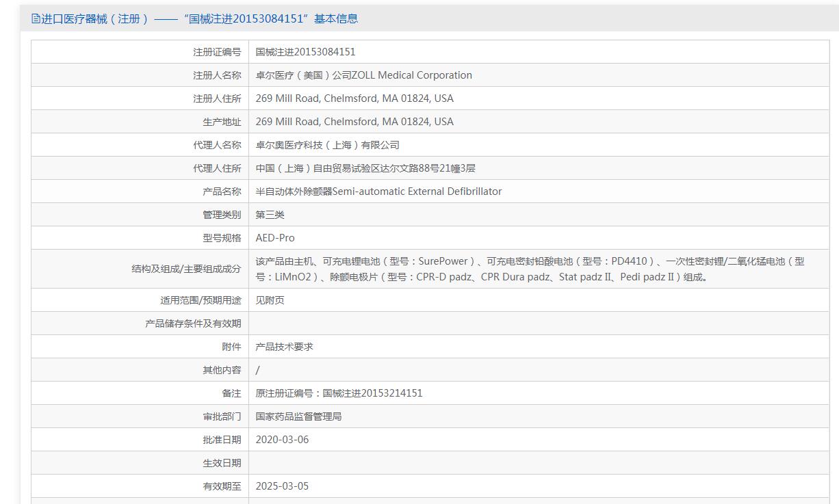Click the label 结构及组成/主要组成成分
Viewport: 839px width, 504px height.
186,269
